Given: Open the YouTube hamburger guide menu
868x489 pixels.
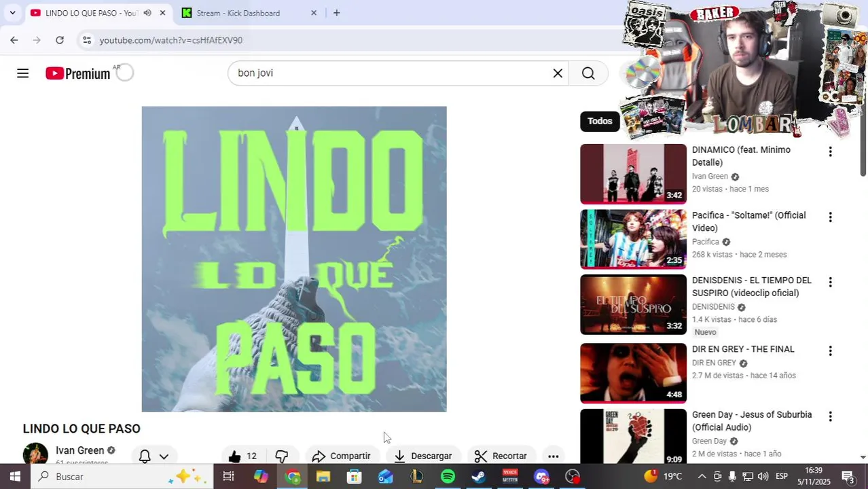Looking at the screenshot, I should point(22,73).
